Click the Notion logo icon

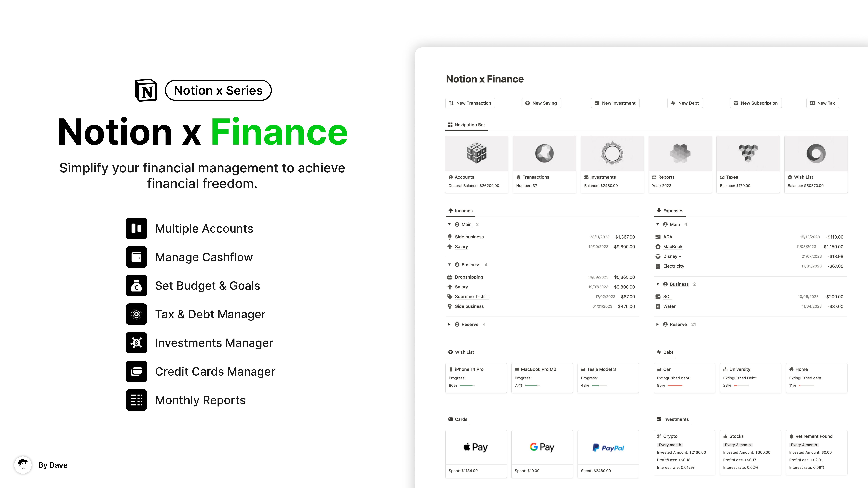146,90
